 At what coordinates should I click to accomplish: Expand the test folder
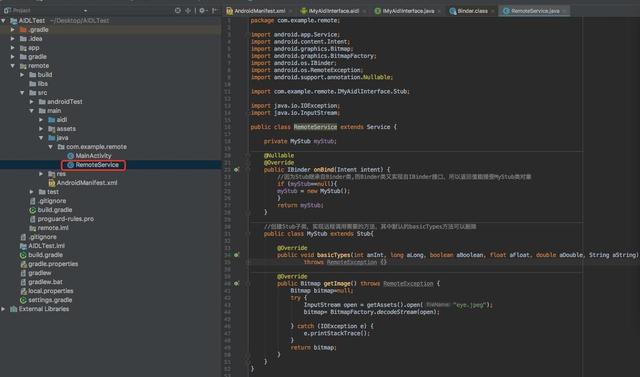[32, 192]
